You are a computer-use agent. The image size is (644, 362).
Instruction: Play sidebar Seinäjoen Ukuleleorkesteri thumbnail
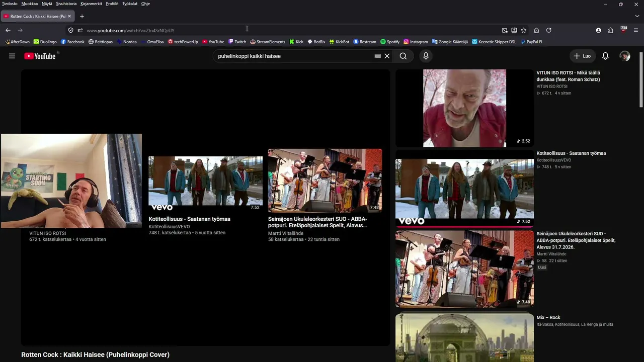pyautogui.click(x=464, y=269)
